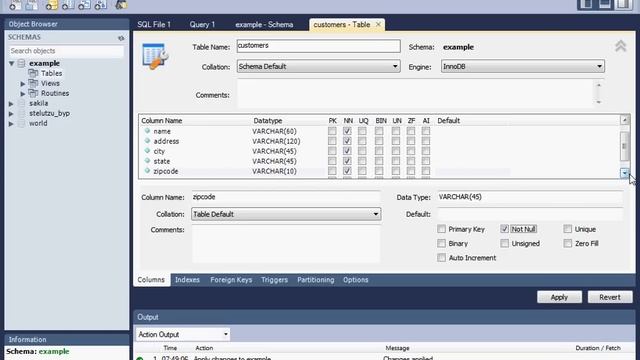Click the Views folder icon in the tree
The height and width of the screenshot is (360, 640).
[x=33, y=83]
